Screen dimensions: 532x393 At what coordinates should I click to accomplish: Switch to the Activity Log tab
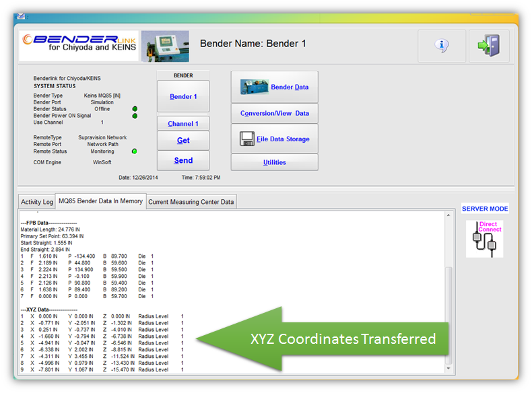(37, 202)
